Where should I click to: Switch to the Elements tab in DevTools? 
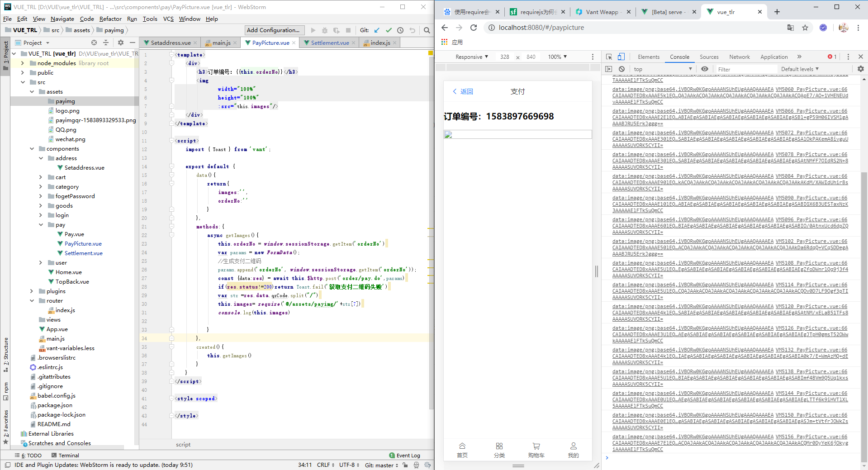point(649,57)
